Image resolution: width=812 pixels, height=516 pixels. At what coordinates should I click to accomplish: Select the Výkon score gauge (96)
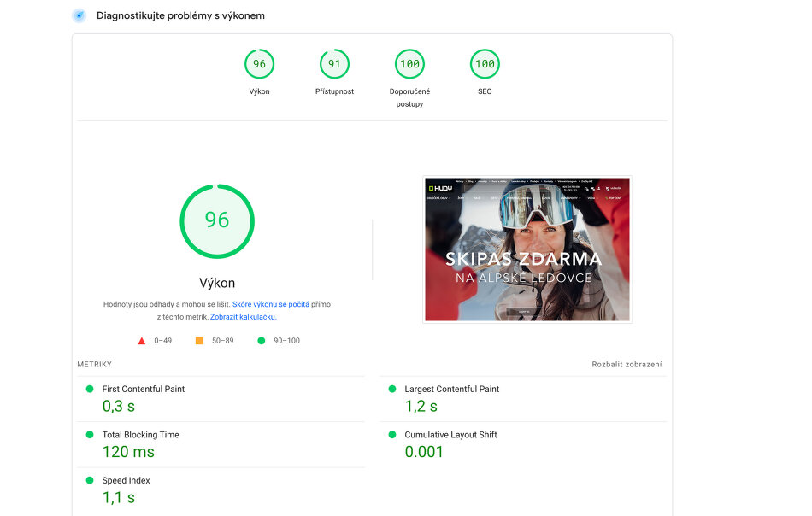(x=259, y=64)
